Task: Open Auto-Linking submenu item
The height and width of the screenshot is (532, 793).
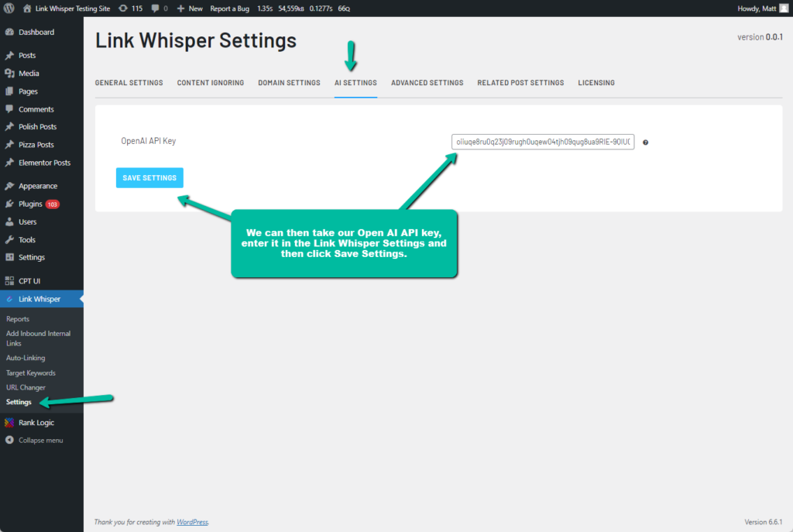Action: pyautogui.click(x=26, y=358)
